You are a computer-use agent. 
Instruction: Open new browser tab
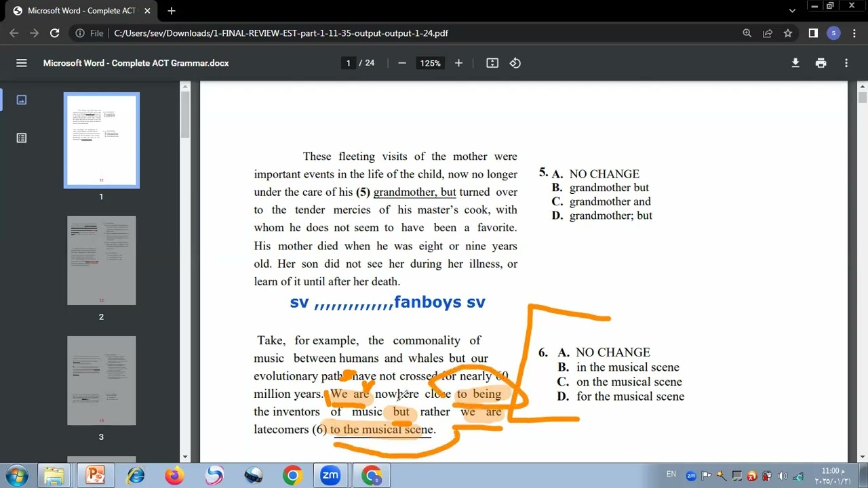tap(172, 11)
